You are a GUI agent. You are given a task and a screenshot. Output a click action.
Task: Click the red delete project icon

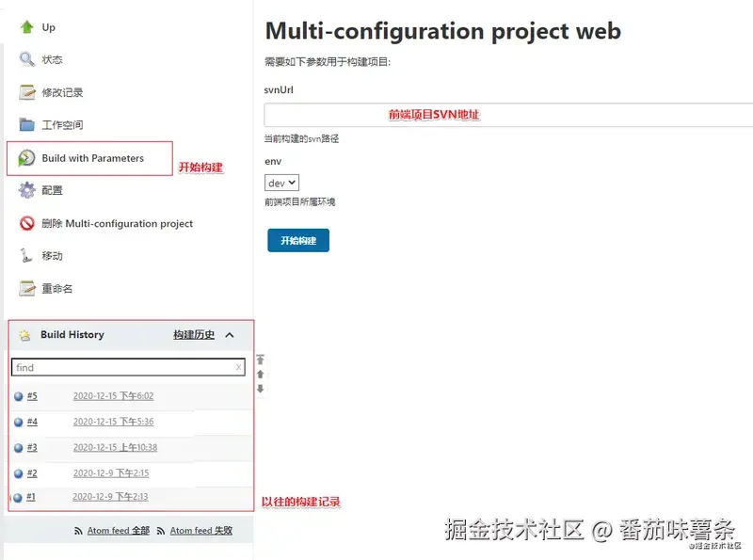(x=27, y=223)
